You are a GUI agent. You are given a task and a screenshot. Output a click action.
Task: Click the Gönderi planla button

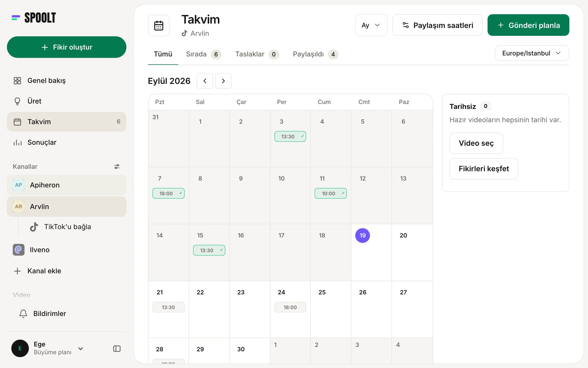tap(528, 25)
